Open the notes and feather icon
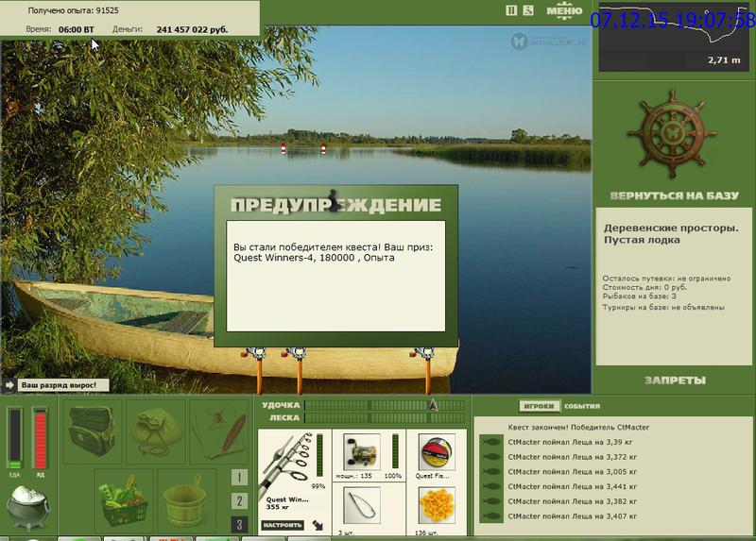Viewport: 756px width, 541px height. [219, 431]
